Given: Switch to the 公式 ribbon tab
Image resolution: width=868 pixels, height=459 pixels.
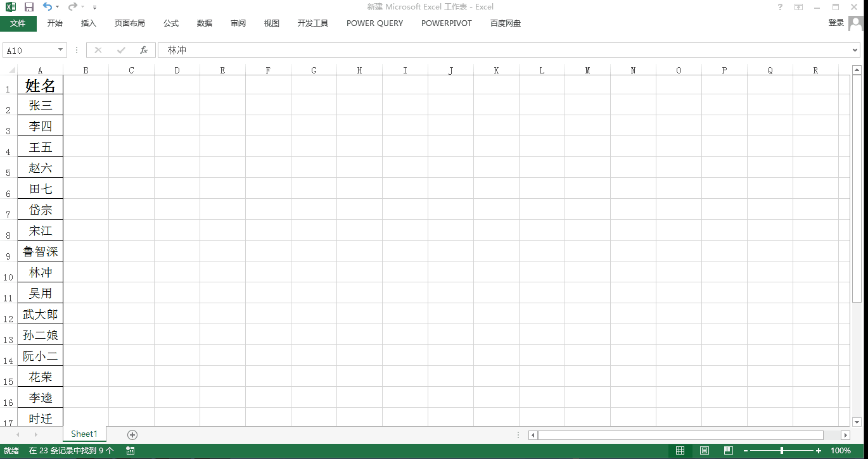Looking at the screenshot, I should point(171,23).
